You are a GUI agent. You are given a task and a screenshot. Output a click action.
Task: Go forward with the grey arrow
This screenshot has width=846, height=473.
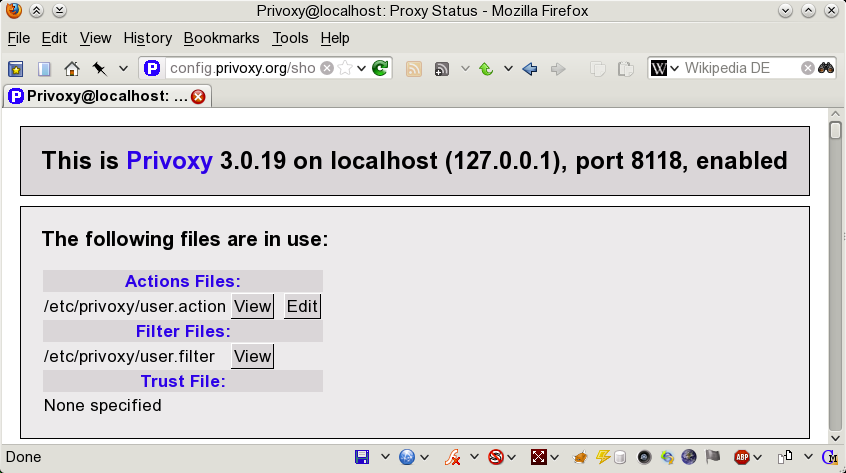pyautogui.click(x=558, y=69)
